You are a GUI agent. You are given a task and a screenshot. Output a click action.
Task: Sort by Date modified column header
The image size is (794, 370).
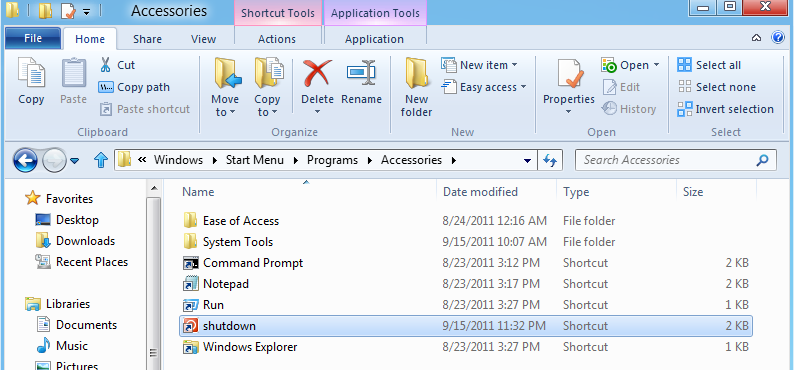coord(480,192)
